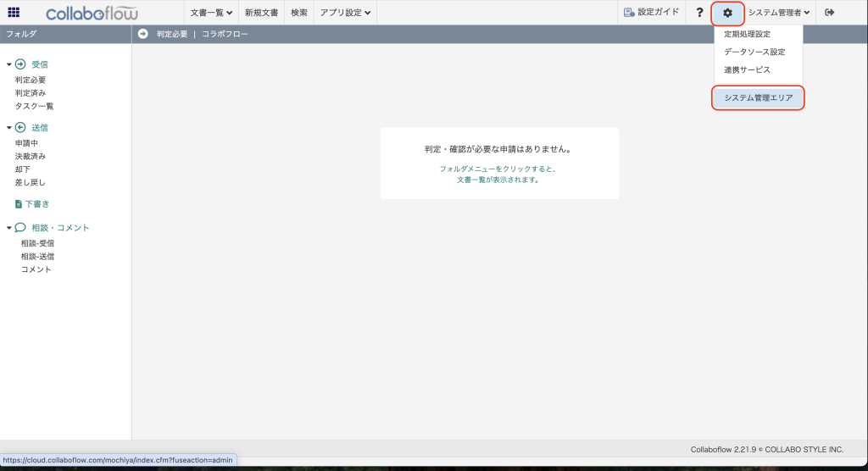Open the システム管理者 user dropdown
The height and width of the screenshot is (471, 868).
pyautogui.click(x=778, y=13)
